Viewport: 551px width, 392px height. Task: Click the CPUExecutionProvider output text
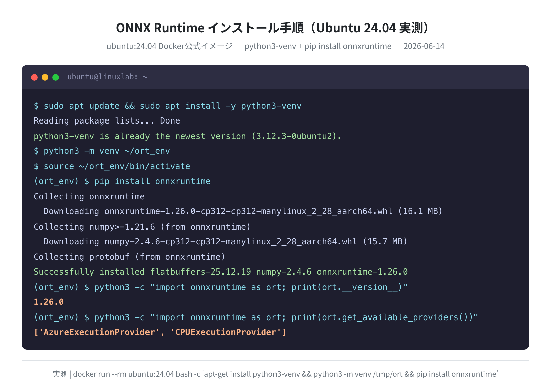225,332
